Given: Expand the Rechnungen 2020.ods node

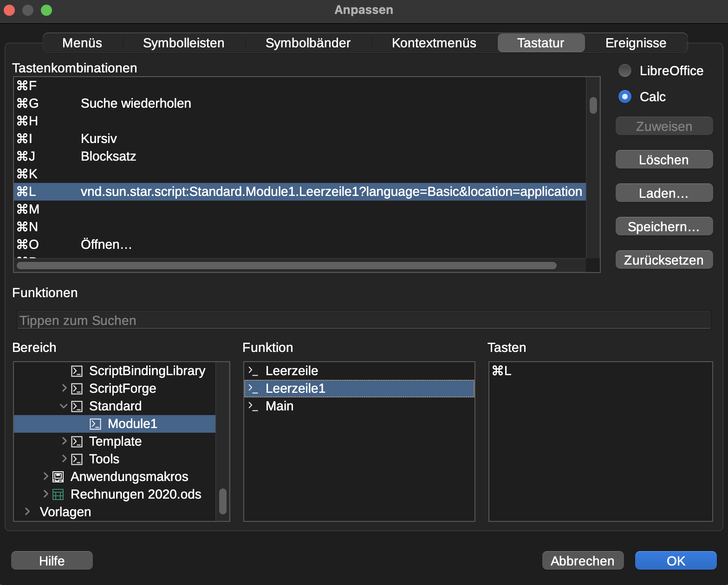Looking at the screenshot, I should click(45, 494).
